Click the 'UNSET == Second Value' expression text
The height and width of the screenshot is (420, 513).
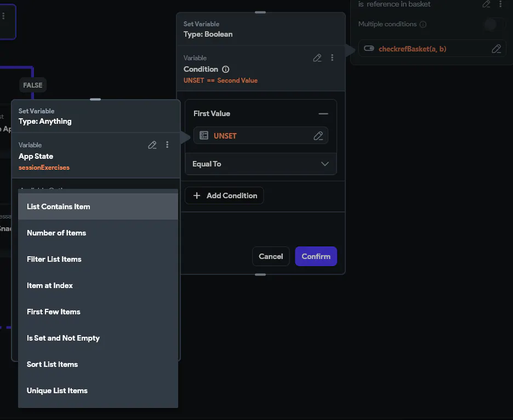pyautogui.click(x=220, y=80)
